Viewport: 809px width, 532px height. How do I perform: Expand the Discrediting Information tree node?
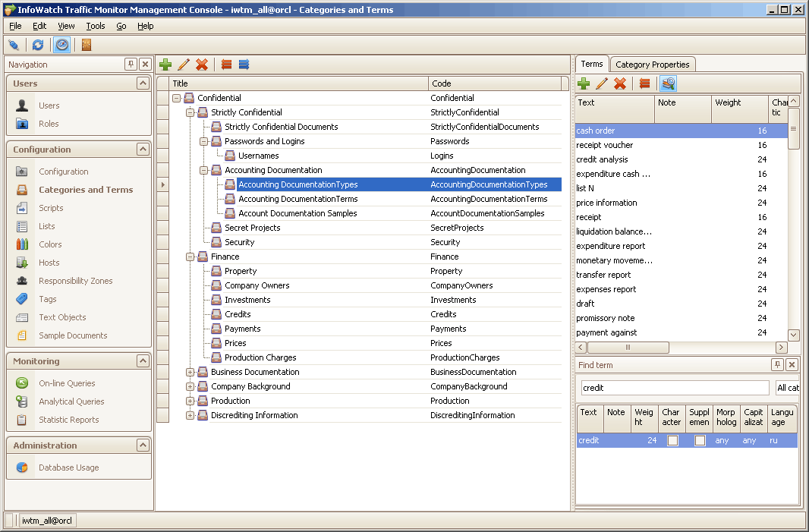click(190, 415)
